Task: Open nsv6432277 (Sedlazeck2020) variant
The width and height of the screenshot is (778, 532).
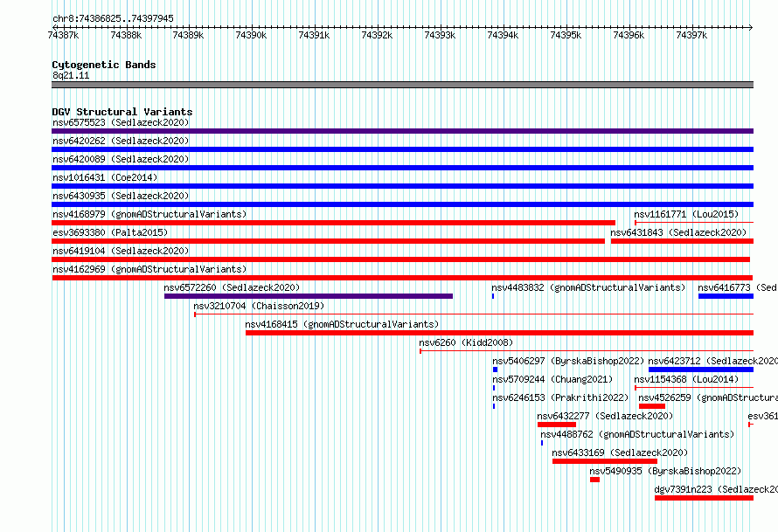Action: 605,416
